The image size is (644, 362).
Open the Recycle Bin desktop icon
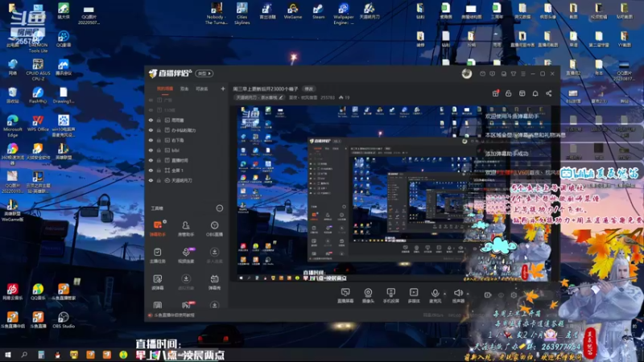[12, 95]
